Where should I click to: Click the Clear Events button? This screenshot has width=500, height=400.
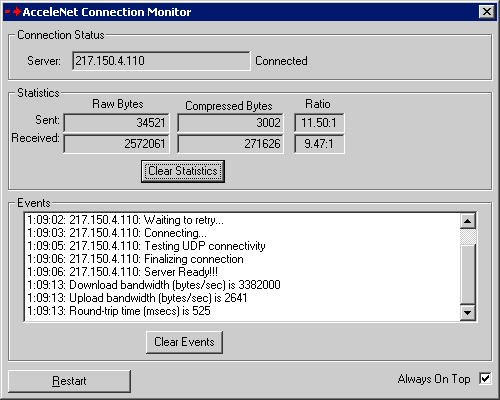[184, 342]
